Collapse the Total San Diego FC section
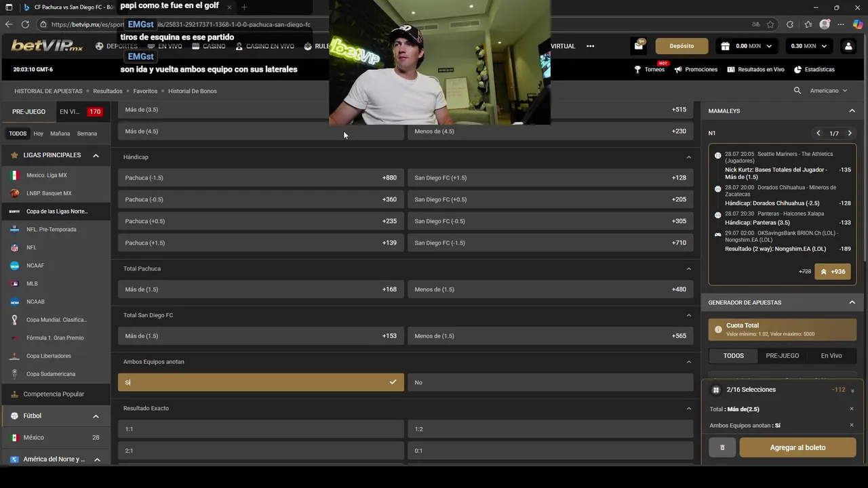The image size is (868, 488). (x=689, y=315)
